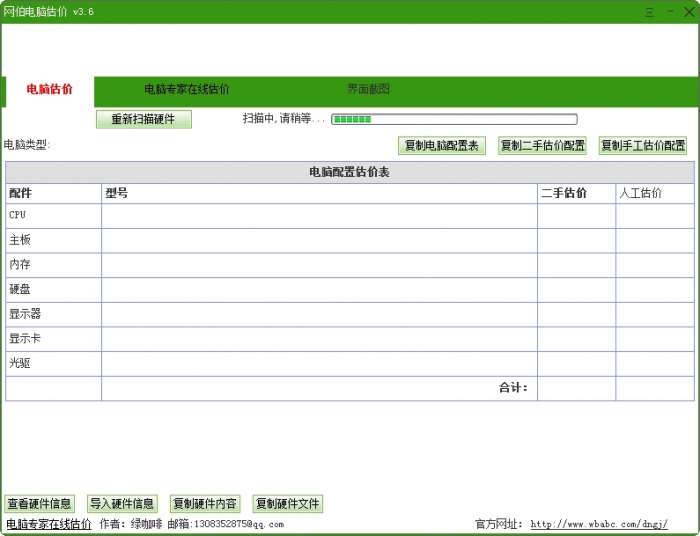Click the 人工估价 column header
The height and width of the screenshot is (536, 700).
[641, 193]
